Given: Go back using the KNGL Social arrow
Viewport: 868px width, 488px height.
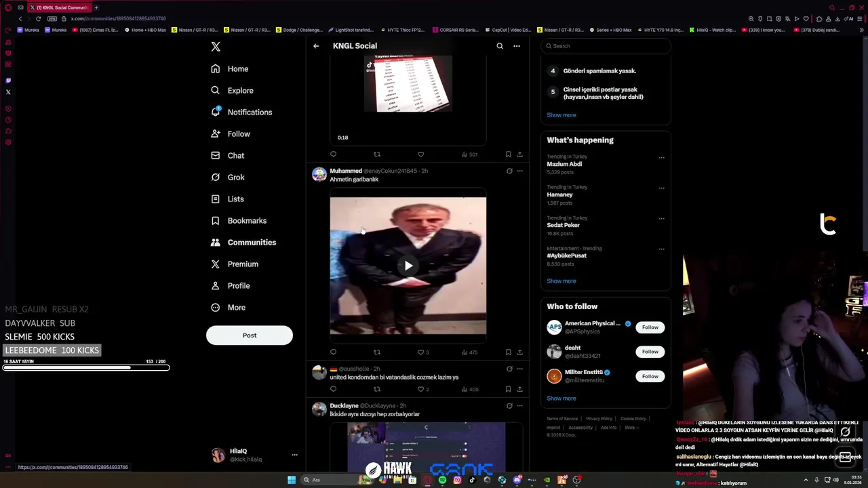Looking at the screenshot, I should click(x=316, y=46).
